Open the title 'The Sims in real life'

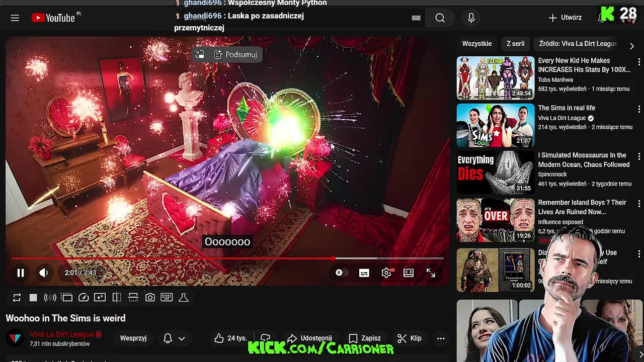click(x=567, y=108)
